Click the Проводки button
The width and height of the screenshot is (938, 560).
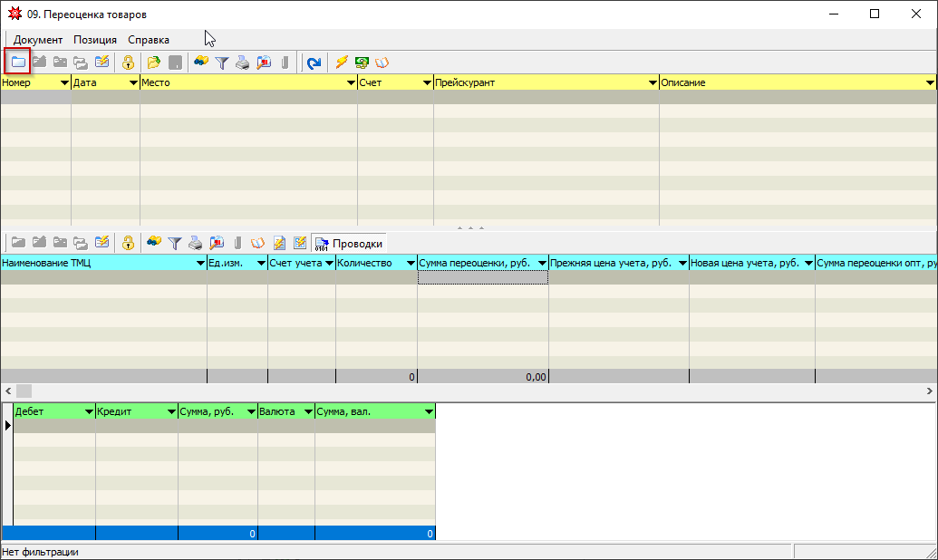tap(349, 243)
